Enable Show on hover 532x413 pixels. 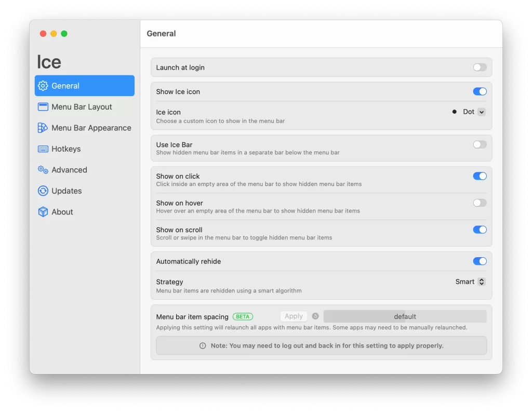point(480,203)
